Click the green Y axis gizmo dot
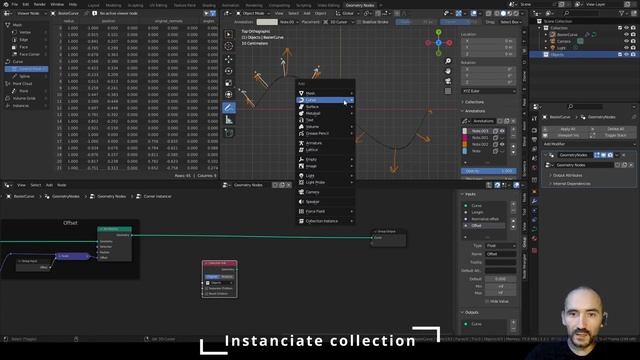This screenshot has width=640, height=360. tap(438, 32)
